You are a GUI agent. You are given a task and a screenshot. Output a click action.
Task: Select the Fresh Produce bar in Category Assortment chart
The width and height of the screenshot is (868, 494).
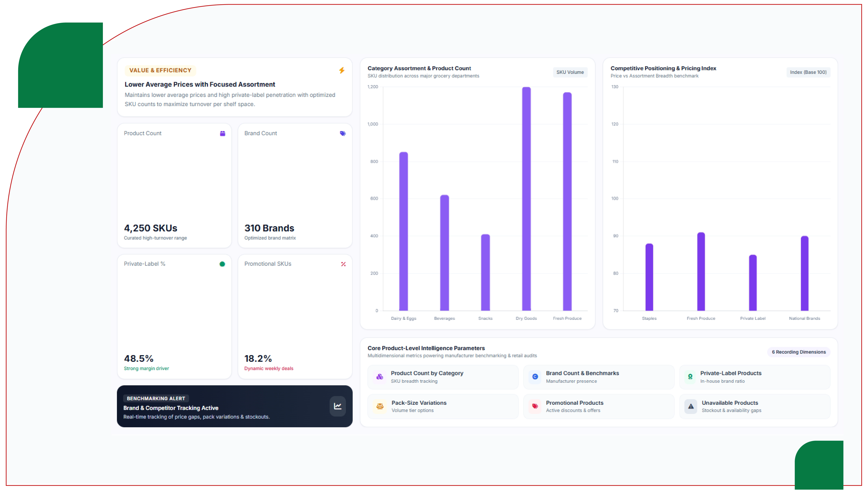pos(567,201)
